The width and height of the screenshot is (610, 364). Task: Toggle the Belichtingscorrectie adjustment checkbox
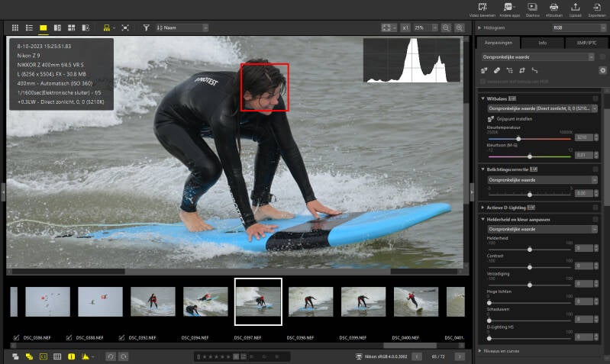pyautogui.click(x=595, y=169)
